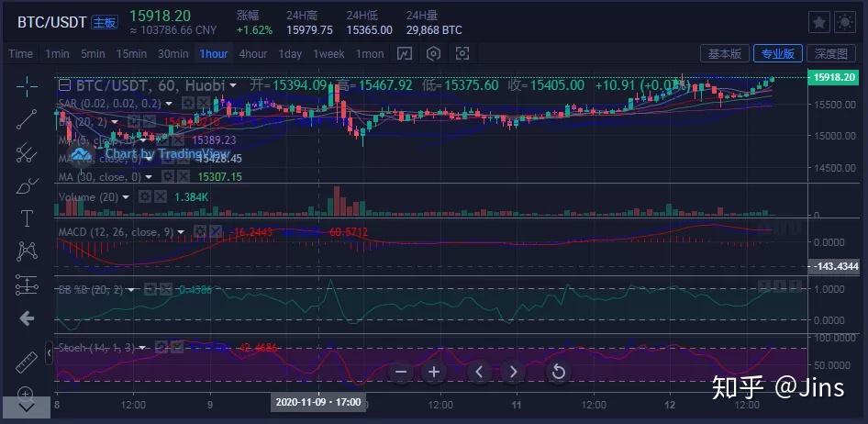Open MACD indicator settings gear
The image size is (868, 424).
click(x=200, y=232)
